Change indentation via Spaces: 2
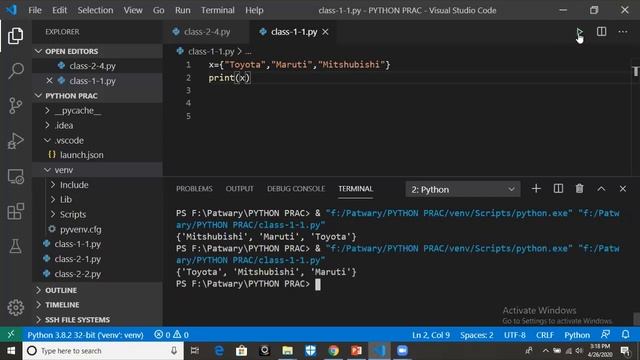Screen dimensions: 640x360 point(477,335)
